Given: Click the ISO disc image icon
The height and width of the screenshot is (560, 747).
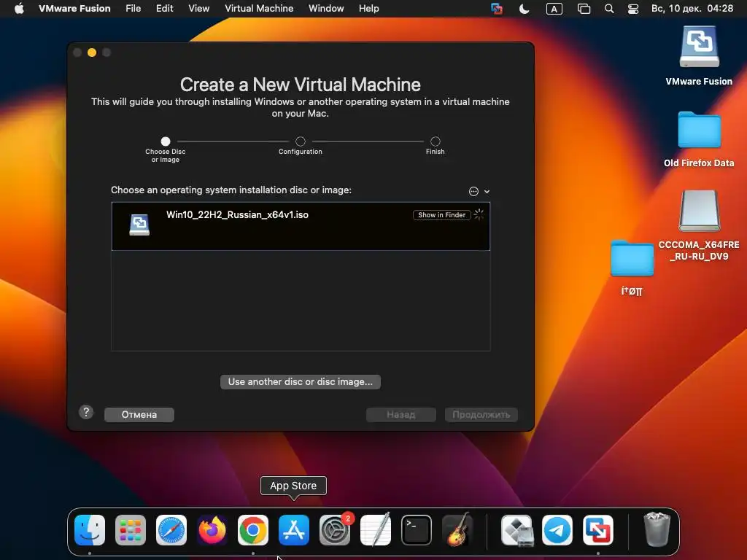Looking at the screenshot, I should [x=139, y=225].
